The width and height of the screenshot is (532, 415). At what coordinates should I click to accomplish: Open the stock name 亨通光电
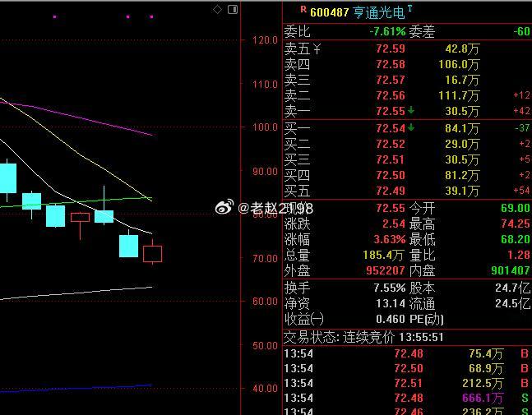pos(379,13)
